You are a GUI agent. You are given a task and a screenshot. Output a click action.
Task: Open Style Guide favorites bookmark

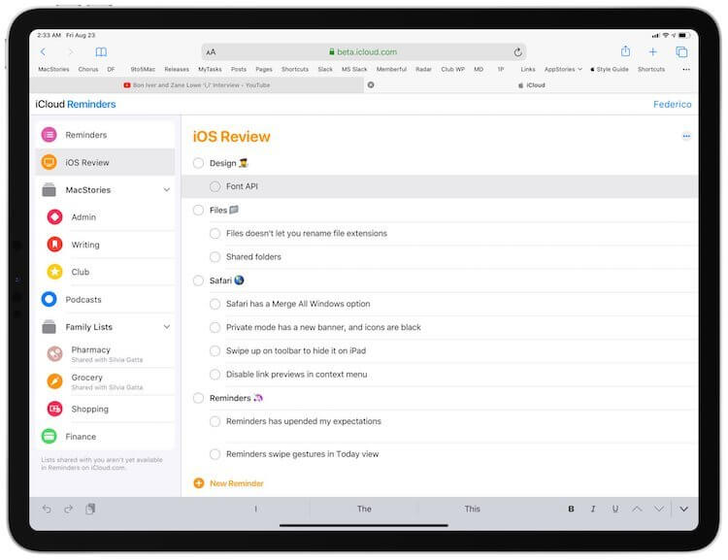click(x=610, y=69)
